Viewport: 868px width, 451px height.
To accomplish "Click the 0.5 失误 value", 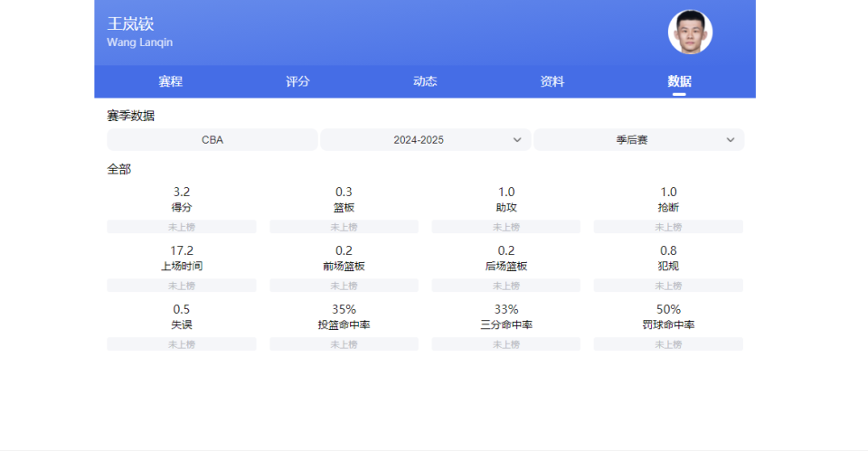I will pyautogui.click(x=182, y=309).
